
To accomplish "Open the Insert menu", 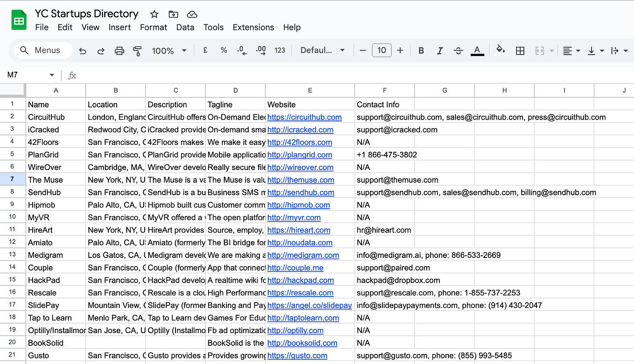I will point(120,27).
